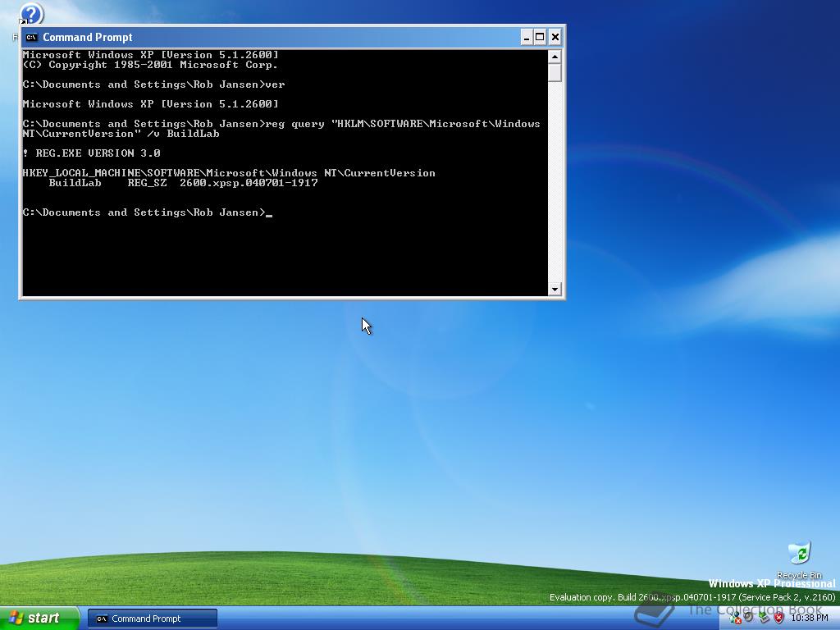Click the round gray tray icon beside Messenger
This screenshot has height=630, width=840.
[748, 617]
